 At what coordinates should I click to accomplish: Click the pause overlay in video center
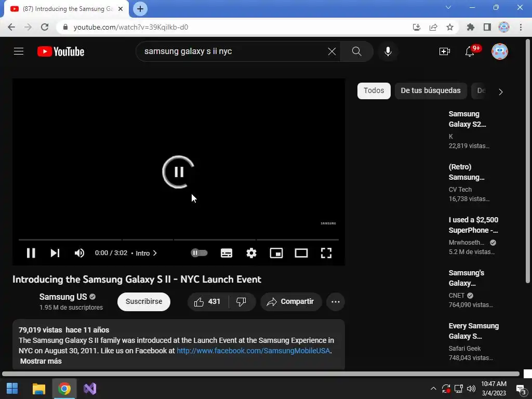179,172
